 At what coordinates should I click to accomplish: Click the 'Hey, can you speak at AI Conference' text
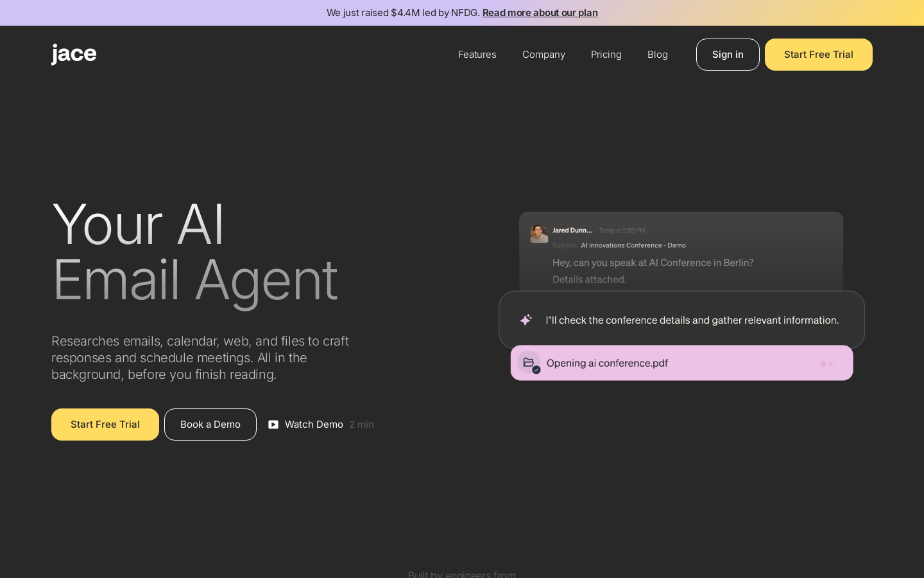pos(653,263)
